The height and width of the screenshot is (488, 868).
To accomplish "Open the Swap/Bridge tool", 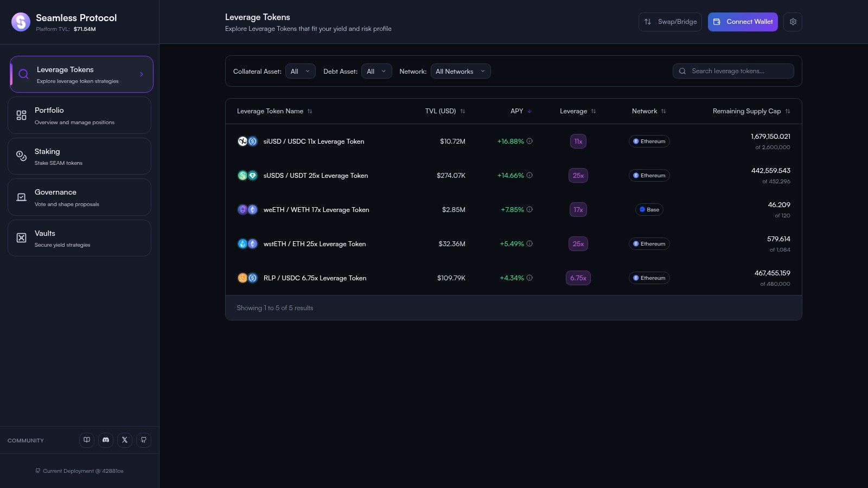I will click(670, 22).
